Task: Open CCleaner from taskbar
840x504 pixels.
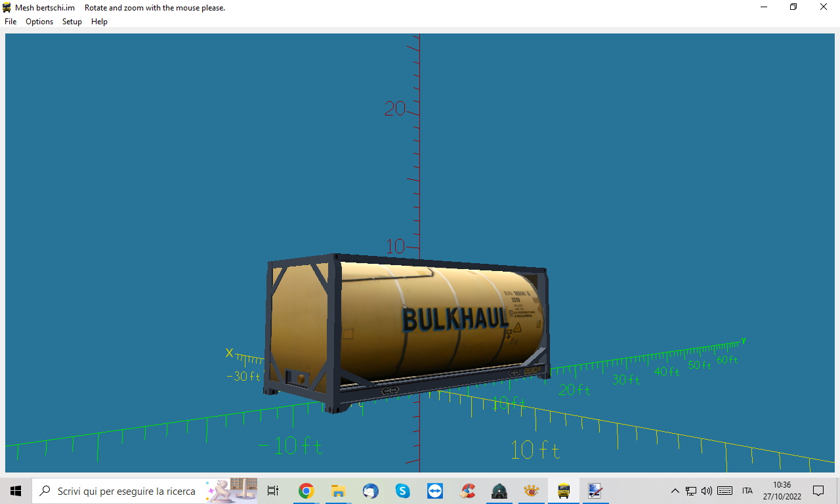Action: 467,491
